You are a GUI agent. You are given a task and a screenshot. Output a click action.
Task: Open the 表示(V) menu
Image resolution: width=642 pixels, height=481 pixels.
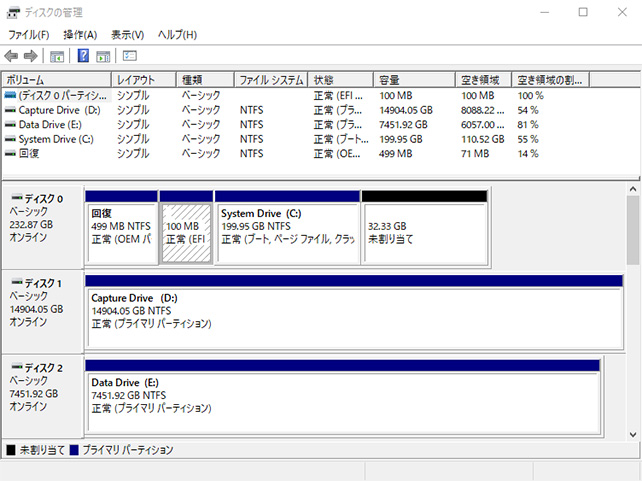pos(128,35)
